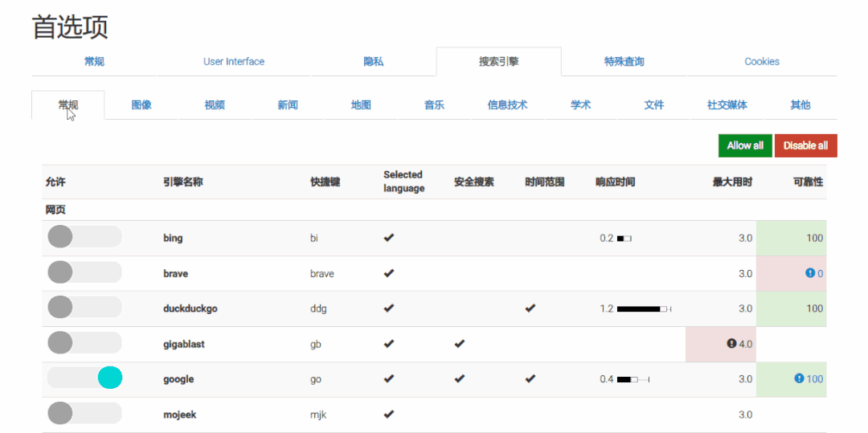The width and height of the screenshot is (868, 433).
Task: Click the green Allow all button
Action: click(745, 145)
